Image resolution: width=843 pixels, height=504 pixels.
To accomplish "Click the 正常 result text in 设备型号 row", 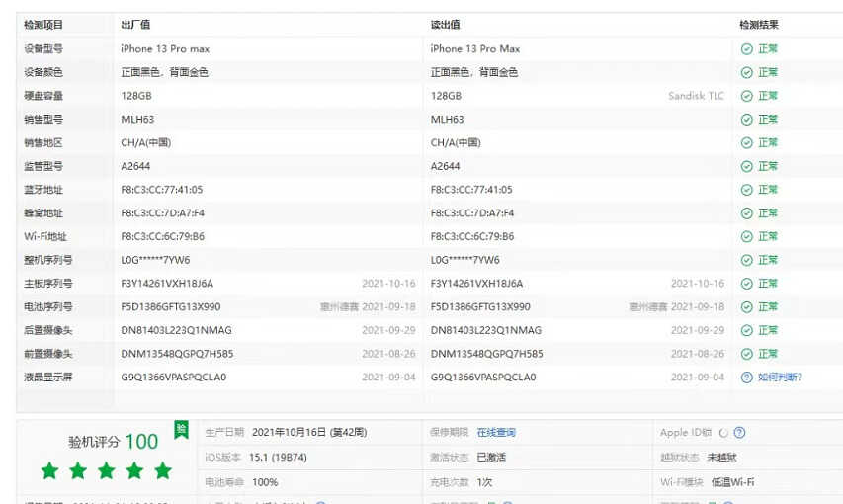I will [768, 49].
